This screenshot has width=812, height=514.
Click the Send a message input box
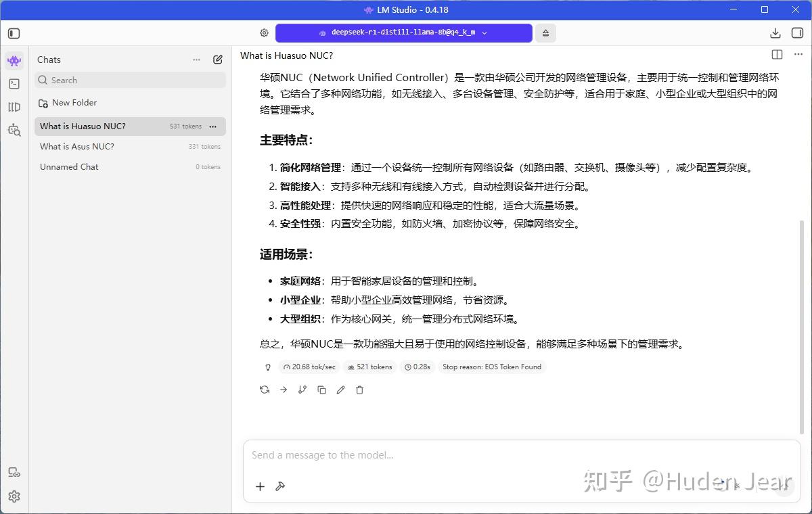[522, 455]
